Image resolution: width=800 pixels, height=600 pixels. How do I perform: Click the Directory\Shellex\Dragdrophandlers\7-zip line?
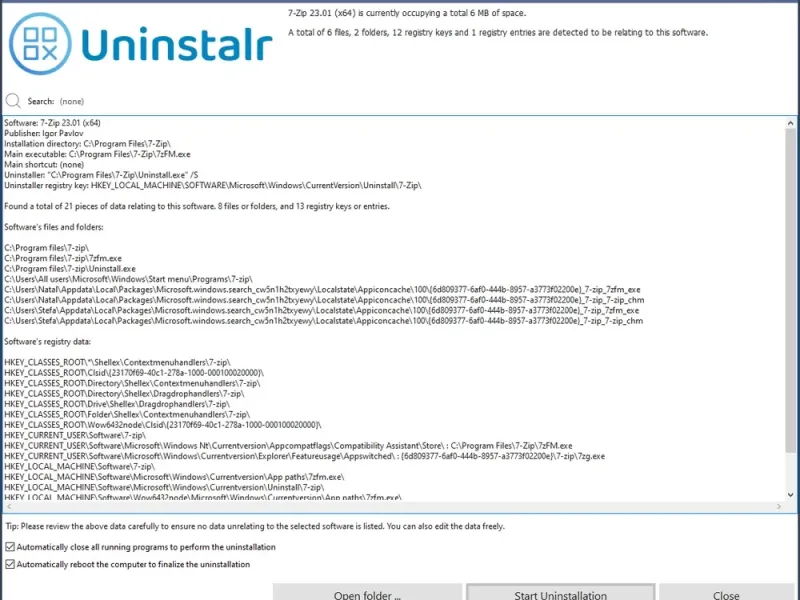pyautogui.click(x=124, y=394)
